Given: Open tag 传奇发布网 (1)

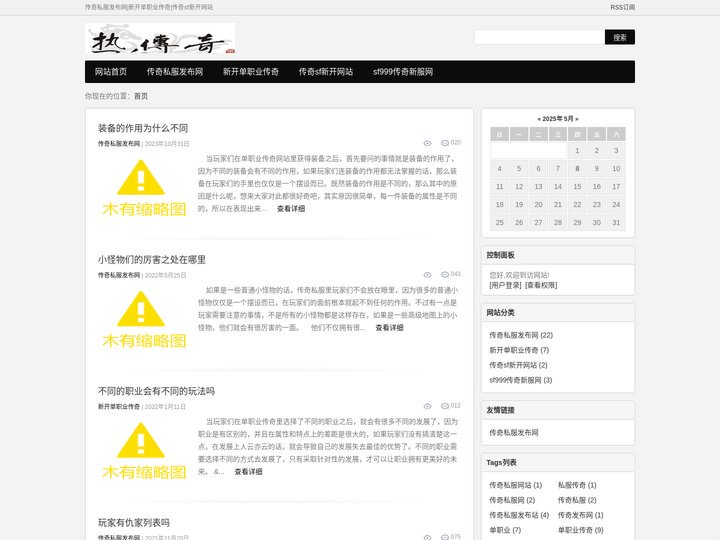Looking at the screenshot, I should 580,515.
